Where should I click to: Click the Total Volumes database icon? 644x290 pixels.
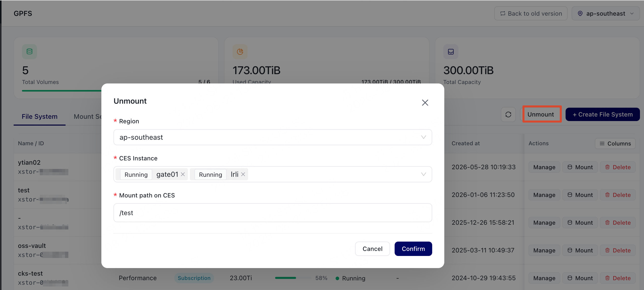[30, 52]
